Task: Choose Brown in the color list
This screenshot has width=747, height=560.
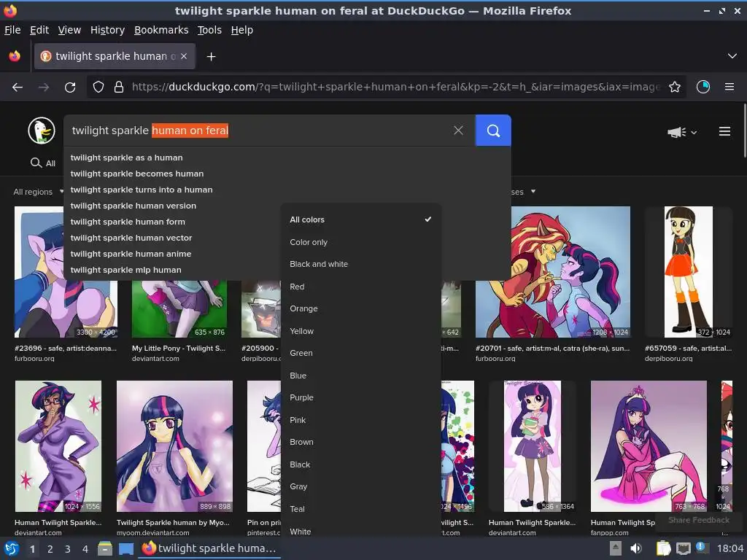Action: [x=360, y=442]
